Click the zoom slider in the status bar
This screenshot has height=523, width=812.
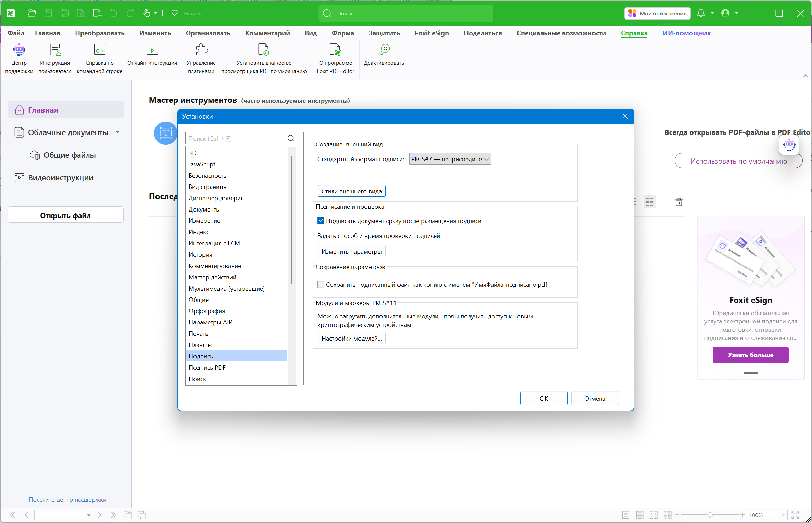[x=710, y=515]
